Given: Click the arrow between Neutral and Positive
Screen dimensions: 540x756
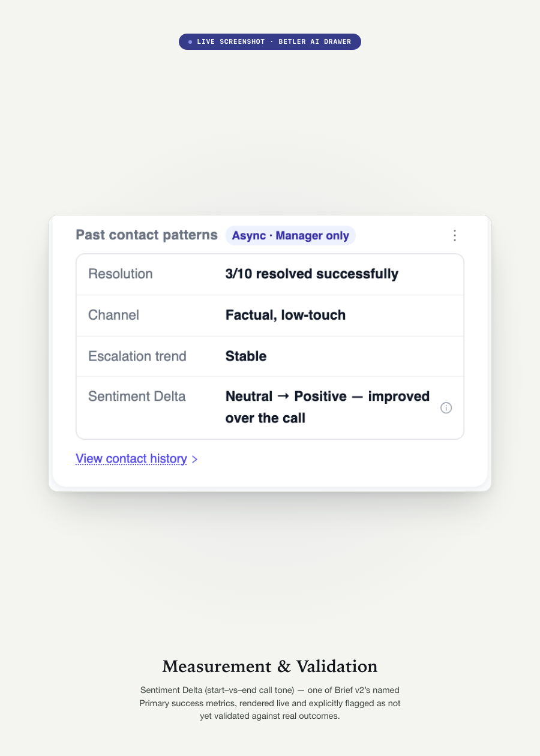Looking at the screenshot, I should tap(283, 397).
